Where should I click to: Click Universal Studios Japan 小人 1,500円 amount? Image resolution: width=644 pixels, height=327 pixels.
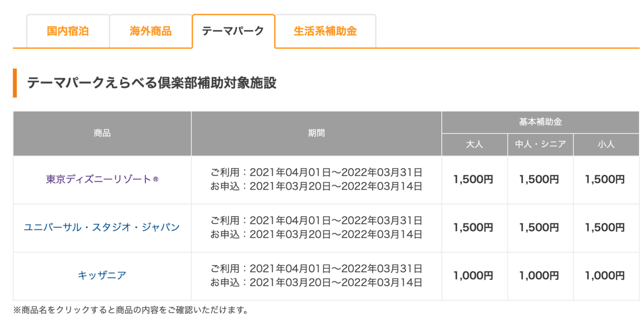pyautogui.click(x=605, y=227)
